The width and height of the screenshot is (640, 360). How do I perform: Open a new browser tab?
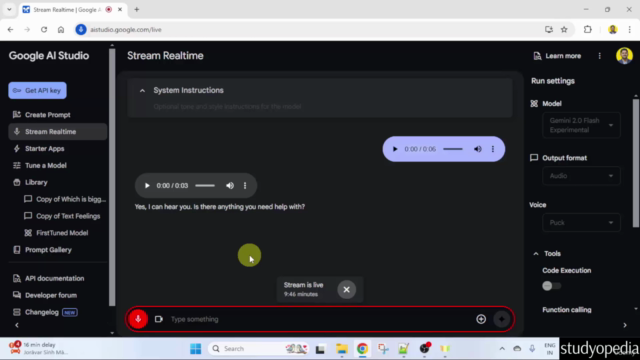coord(137,9)
